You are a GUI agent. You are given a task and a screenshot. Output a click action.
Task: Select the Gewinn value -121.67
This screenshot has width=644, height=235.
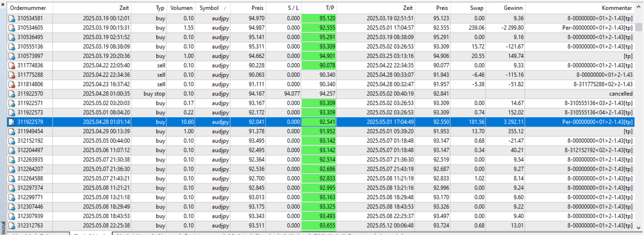pyautogui.click(x=514, y=46)
